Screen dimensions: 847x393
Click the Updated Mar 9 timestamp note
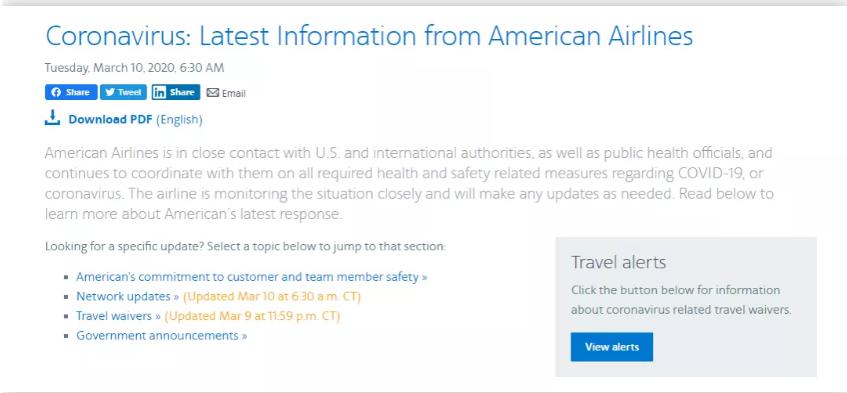tap(252, 316)
